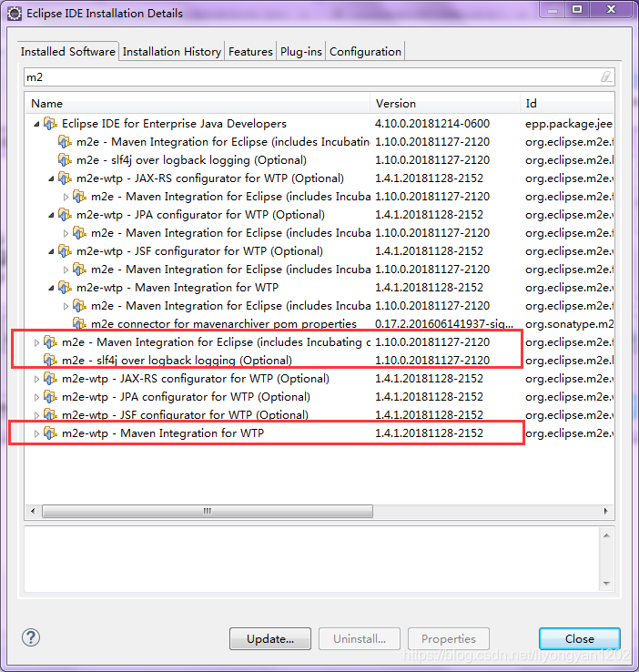Click the horizontal scrollbar right arrow
This screenshot has width=639, height=672.
pyautogui.click(x=605, y=511)
